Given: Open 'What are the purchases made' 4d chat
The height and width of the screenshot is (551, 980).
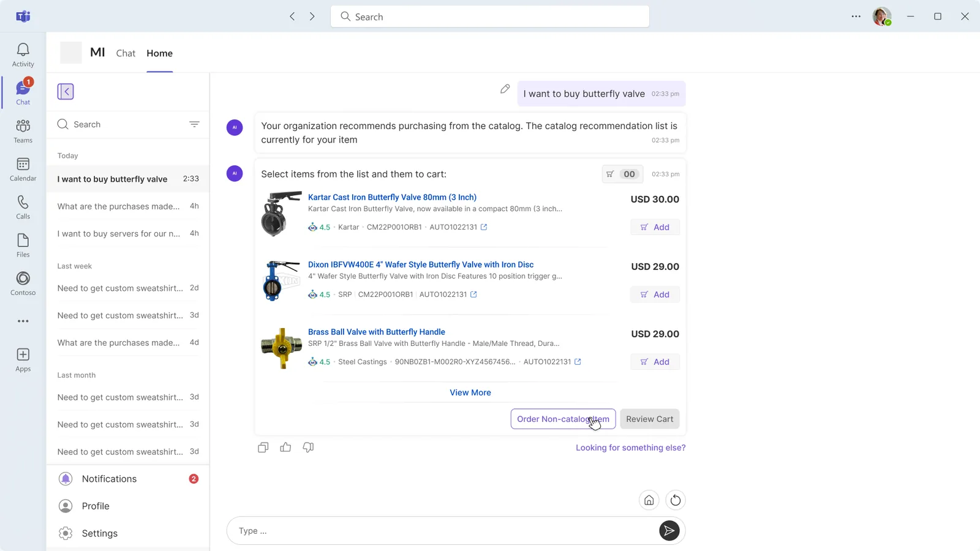Looking at the screenshot, I should tap(128, 342).
